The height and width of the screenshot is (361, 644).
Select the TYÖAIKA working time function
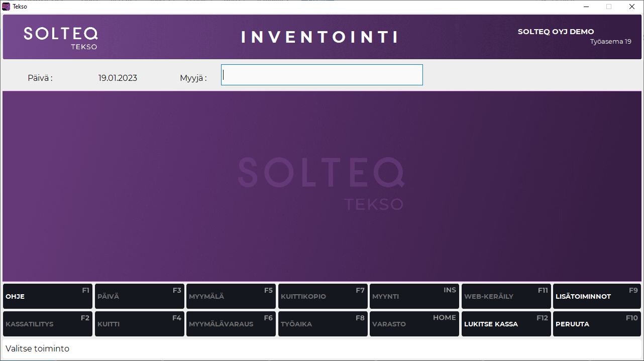point(323,324)
